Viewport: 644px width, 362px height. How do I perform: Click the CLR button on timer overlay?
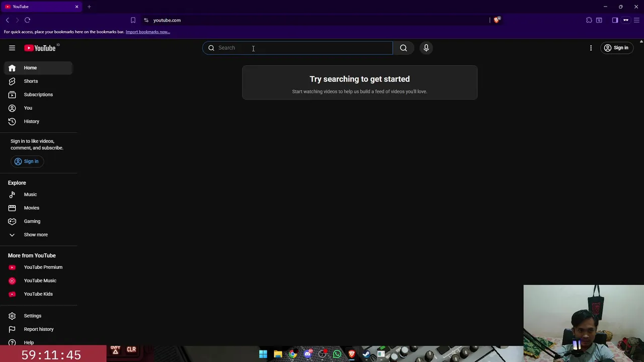coord(131,349)
